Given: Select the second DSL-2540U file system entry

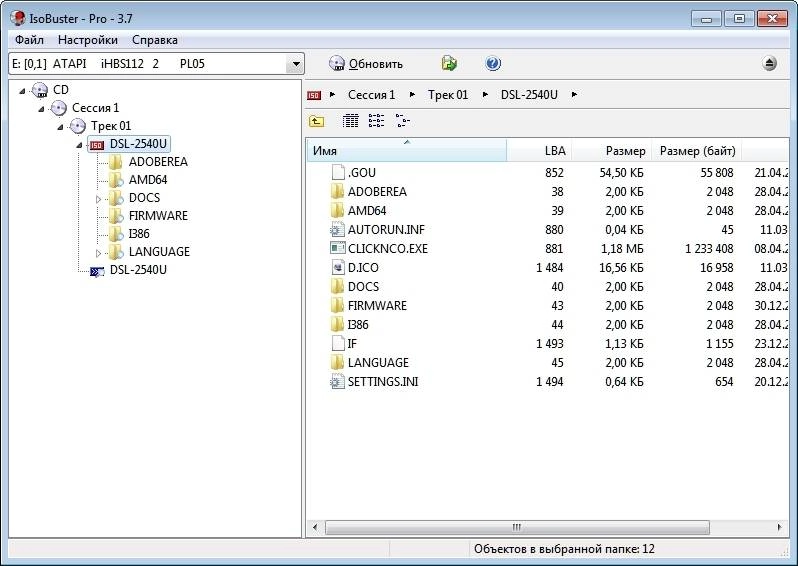Looking at the screenshot, I should 128,270.
